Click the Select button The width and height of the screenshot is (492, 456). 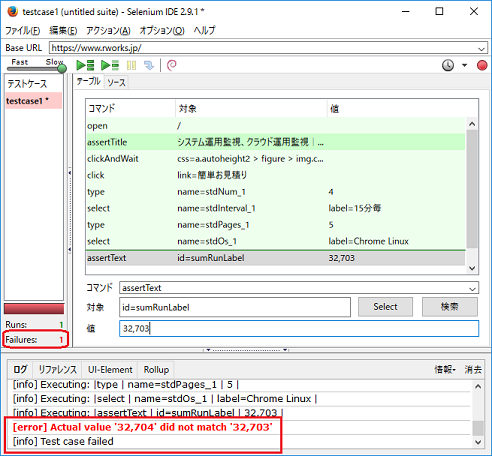coord(385,307)
